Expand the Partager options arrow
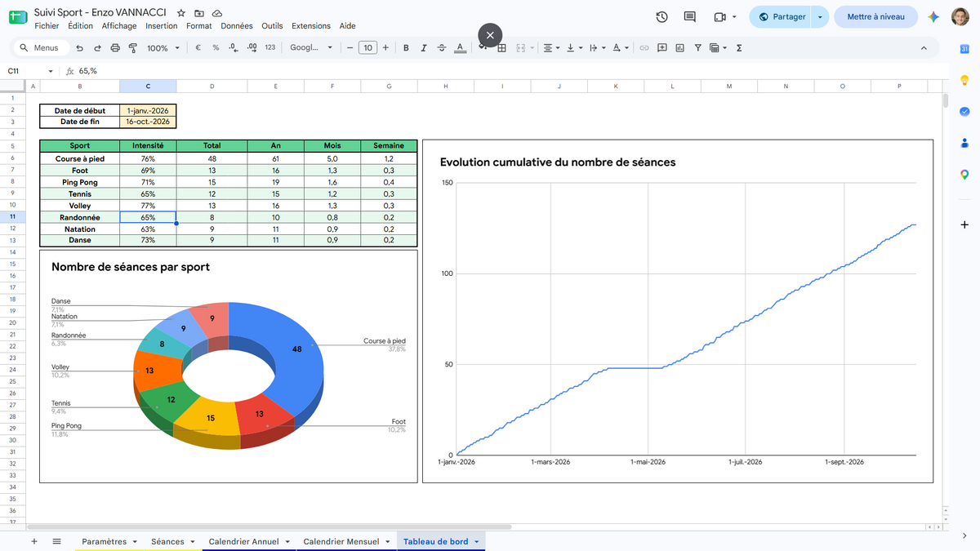Viewport: 980px width, 551px height. click(x=820, y=17)
